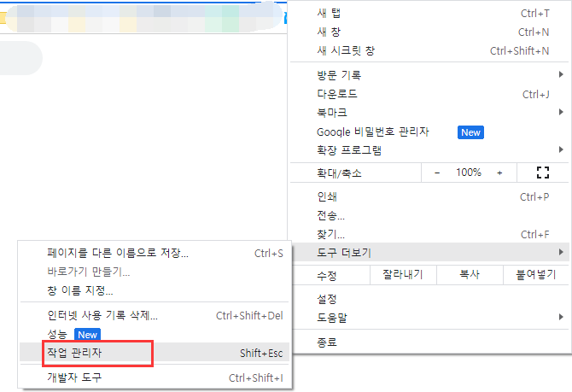Open 설정 from Chrome menu

pyautogui.click(x=327, y=299)
